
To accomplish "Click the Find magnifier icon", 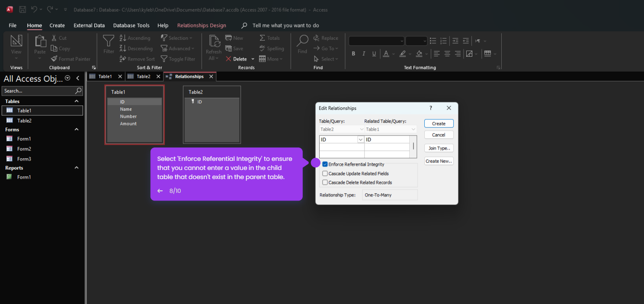I will click(x=302, y=41).
